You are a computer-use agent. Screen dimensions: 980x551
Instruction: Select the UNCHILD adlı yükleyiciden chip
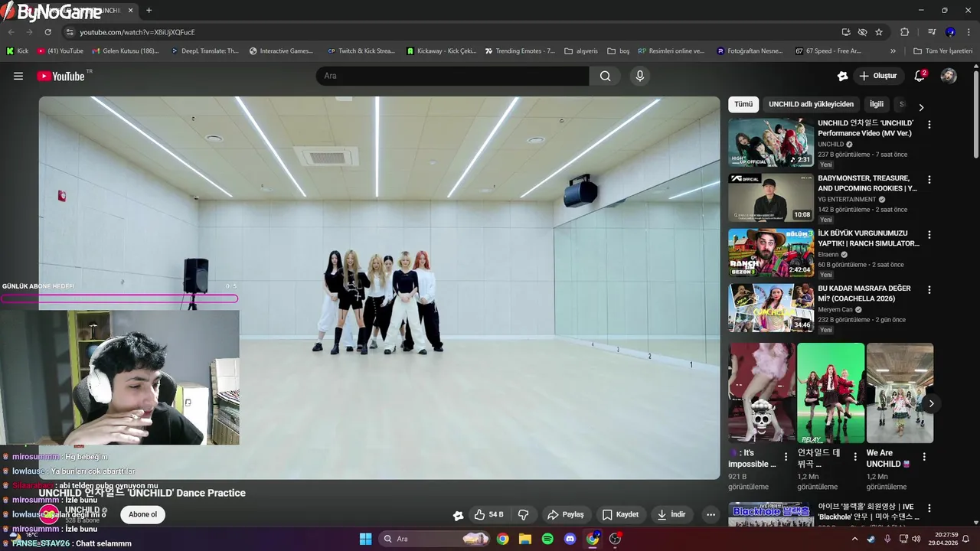[811, 104]
